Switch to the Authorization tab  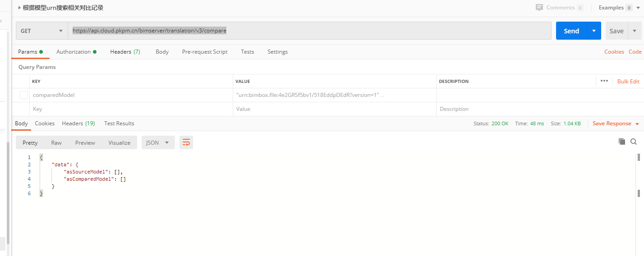(76, 52)
